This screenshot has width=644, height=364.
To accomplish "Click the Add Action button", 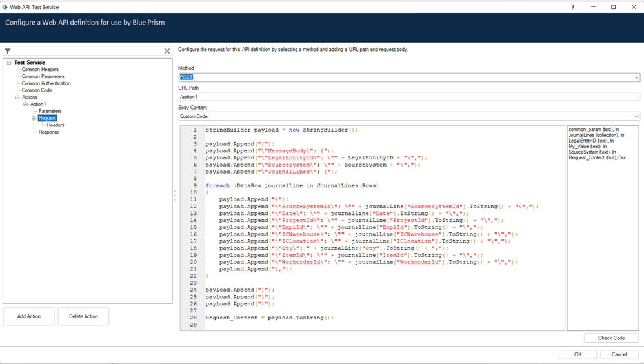I will pyautogui.click(x=29, y=316).
